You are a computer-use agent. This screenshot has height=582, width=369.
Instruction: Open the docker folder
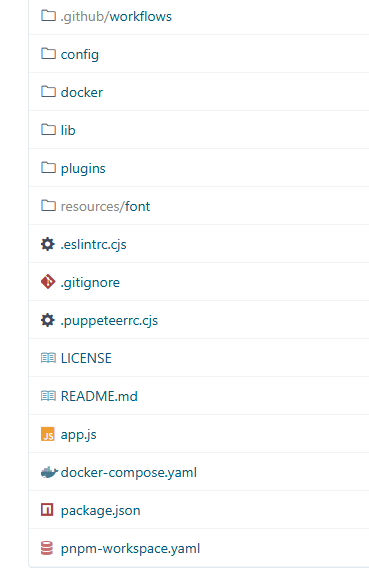82,92
